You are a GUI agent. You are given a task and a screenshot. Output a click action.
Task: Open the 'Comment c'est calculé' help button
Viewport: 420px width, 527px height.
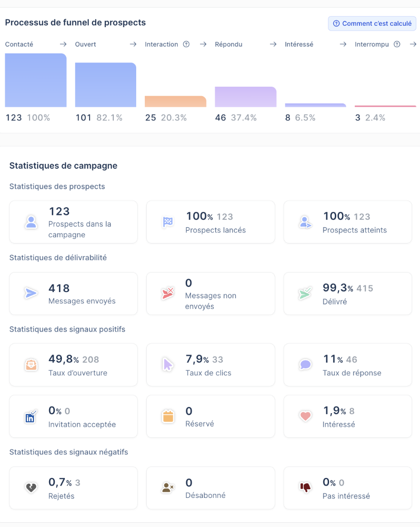tap(372, 23)
